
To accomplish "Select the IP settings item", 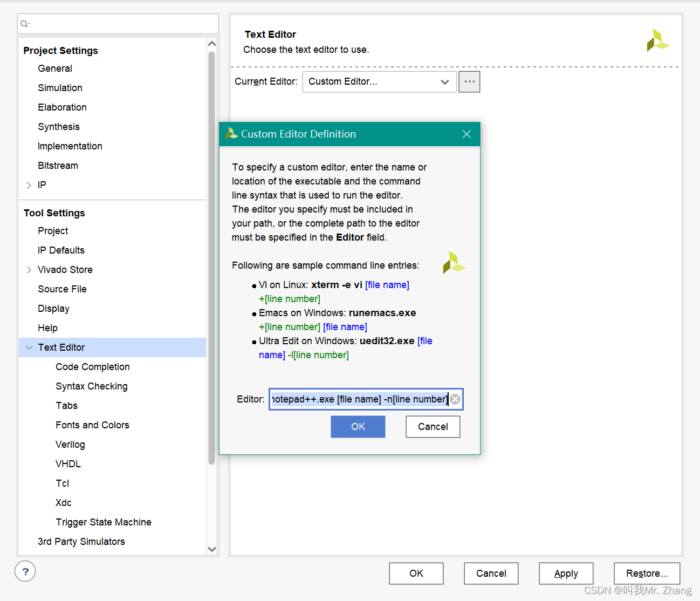I will coord(42,185).
